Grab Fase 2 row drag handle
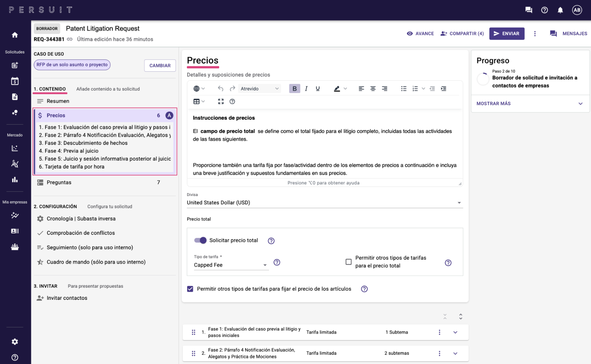This screenshot has width=591, height=364. [193, 354]
